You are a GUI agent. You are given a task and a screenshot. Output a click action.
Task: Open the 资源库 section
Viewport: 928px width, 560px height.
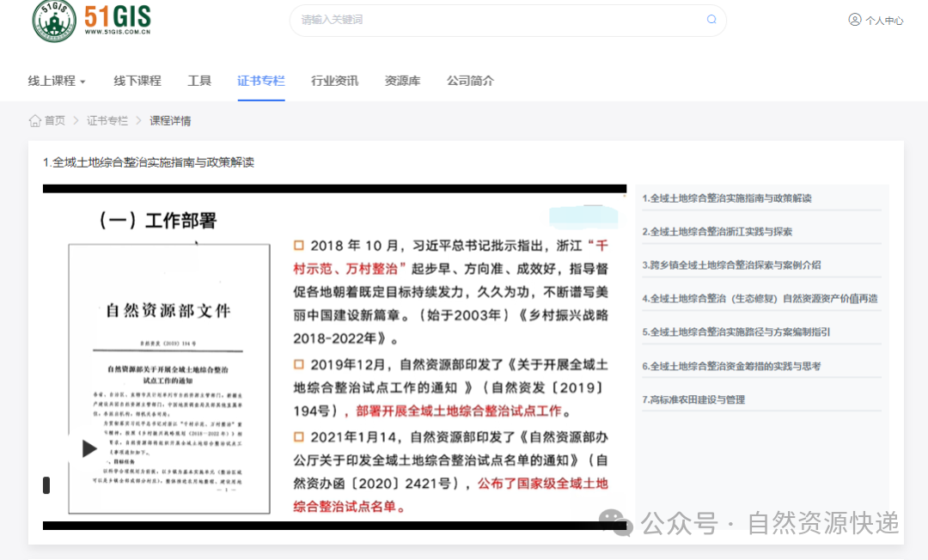[402, 80]
